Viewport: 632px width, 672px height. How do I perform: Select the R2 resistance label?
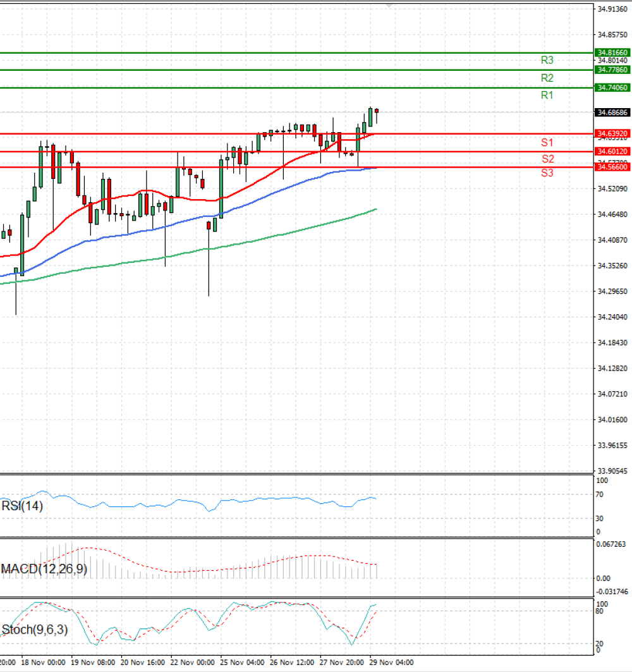click(x=547, y=78)
